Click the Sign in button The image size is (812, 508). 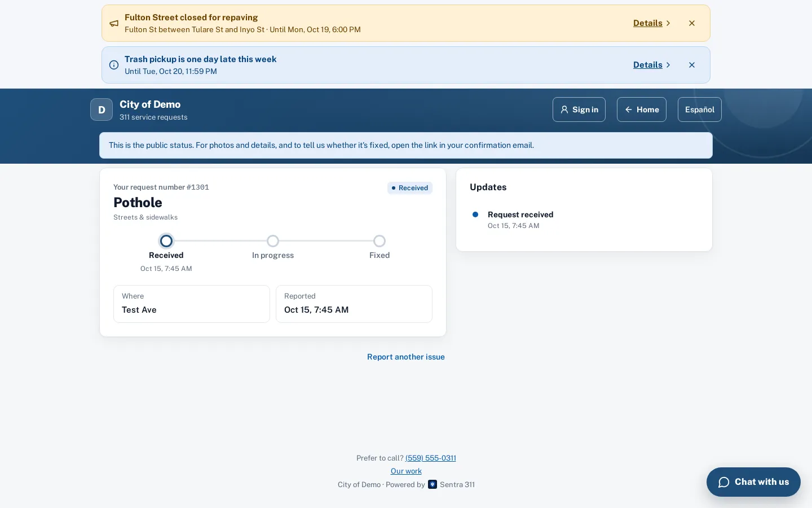(579, 110)
